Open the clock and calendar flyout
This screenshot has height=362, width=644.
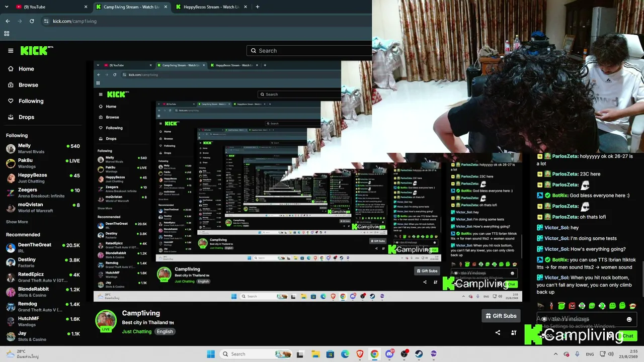(629, 354)
